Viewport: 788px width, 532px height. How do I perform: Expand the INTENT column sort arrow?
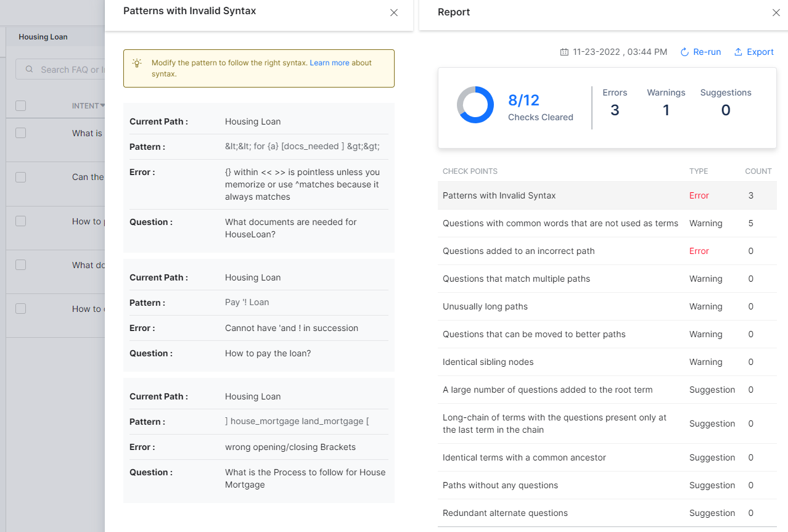click(x=102, y=106)
